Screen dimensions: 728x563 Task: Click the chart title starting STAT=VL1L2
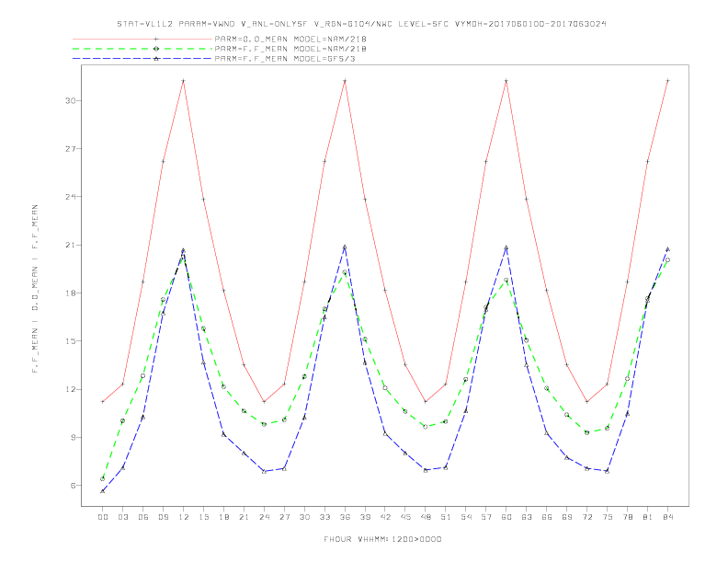361,24
